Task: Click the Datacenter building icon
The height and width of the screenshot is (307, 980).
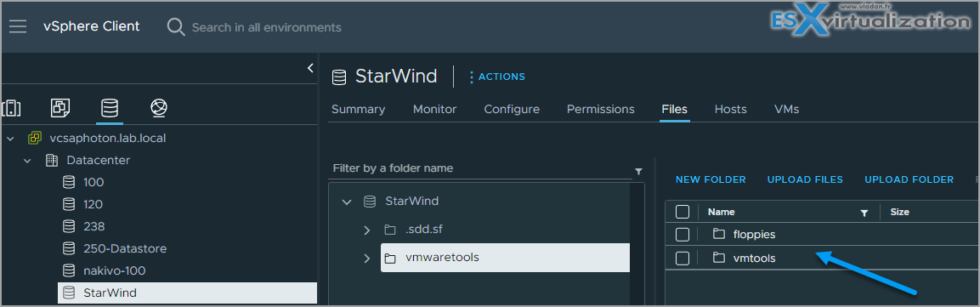Action: (x=52, y=161)
